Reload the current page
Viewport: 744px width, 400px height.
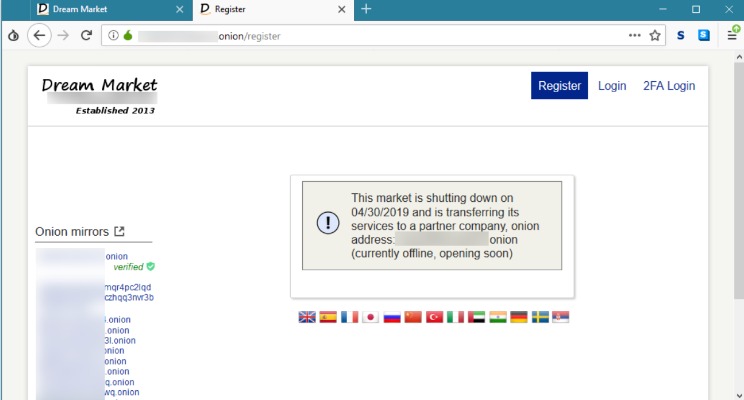(87, 35)
